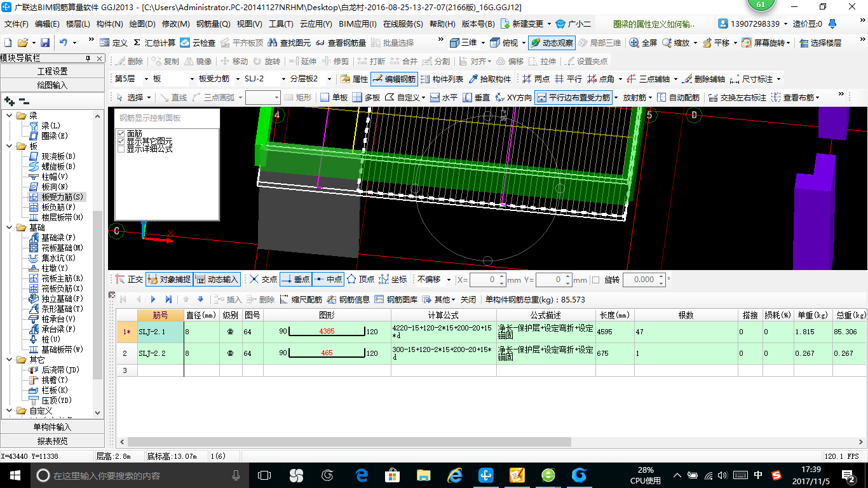
Task: Open 构件列表 component list
Action: (x=442, y=79)
